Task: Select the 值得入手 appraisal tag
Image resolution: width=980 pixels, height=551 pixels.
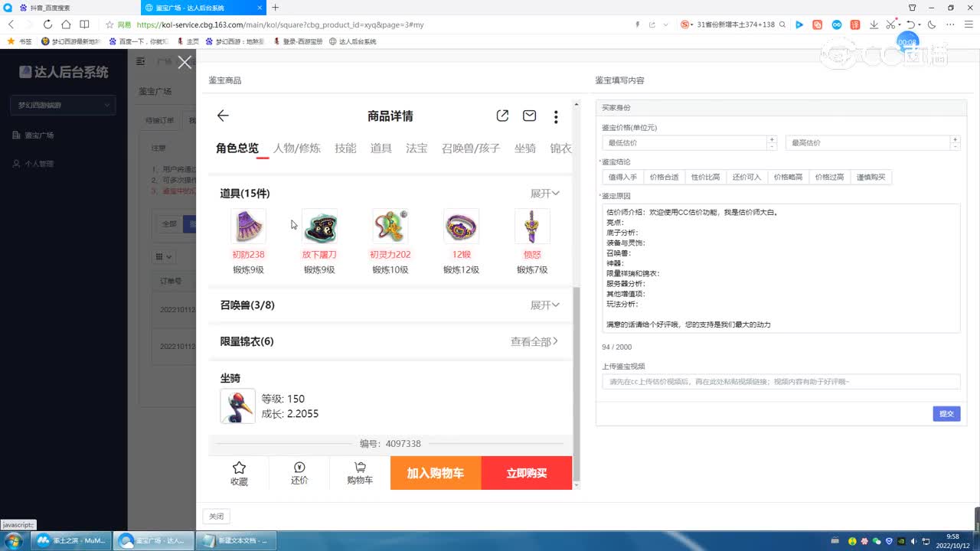Action: click(623, 176)
